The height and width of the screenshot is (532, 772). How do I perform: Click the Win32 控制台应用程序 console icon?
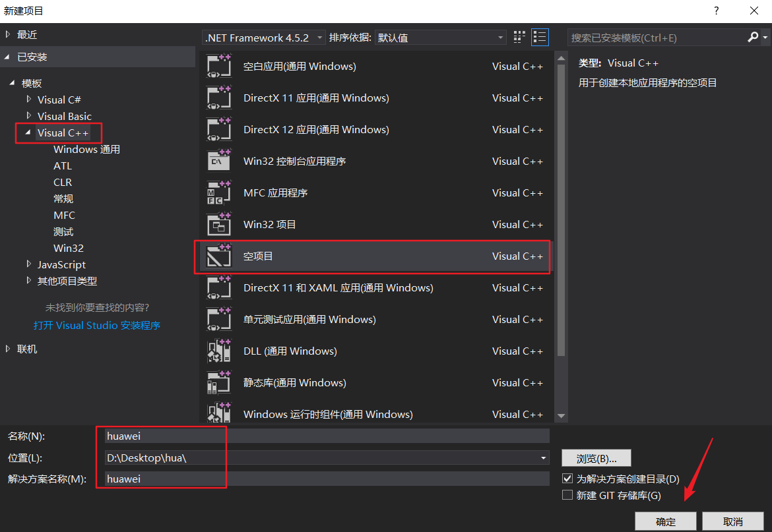(219, 161)
